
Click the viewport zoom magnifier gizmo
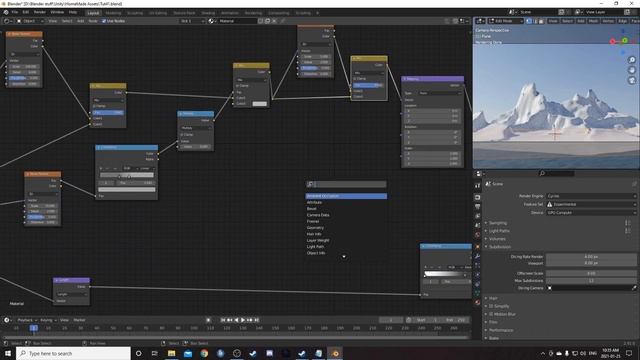(x=632, y=60)
